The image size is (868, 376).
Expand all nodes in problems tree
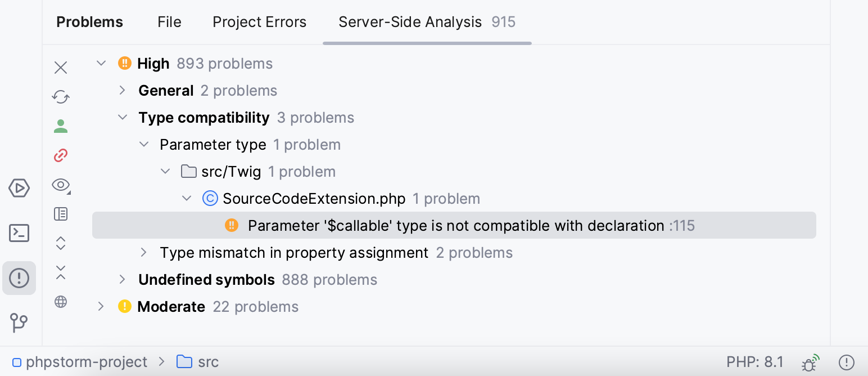point(61,243)
